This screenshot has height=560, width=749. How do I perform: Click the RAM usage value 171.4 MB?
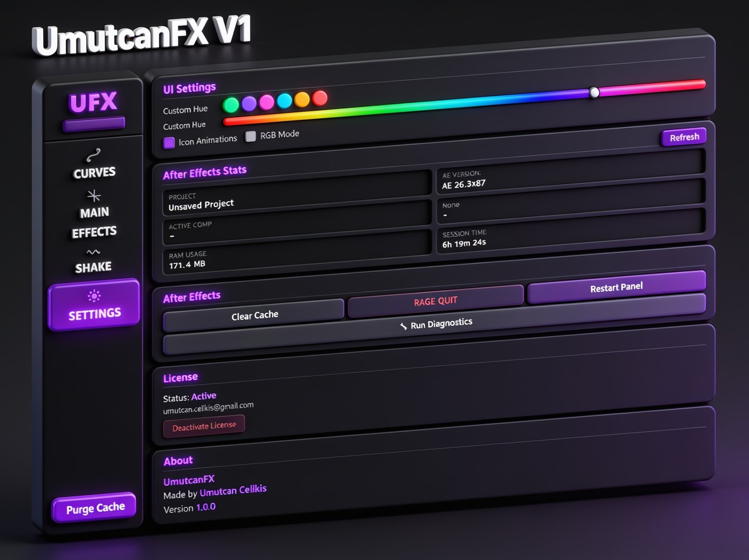point(187,265)
